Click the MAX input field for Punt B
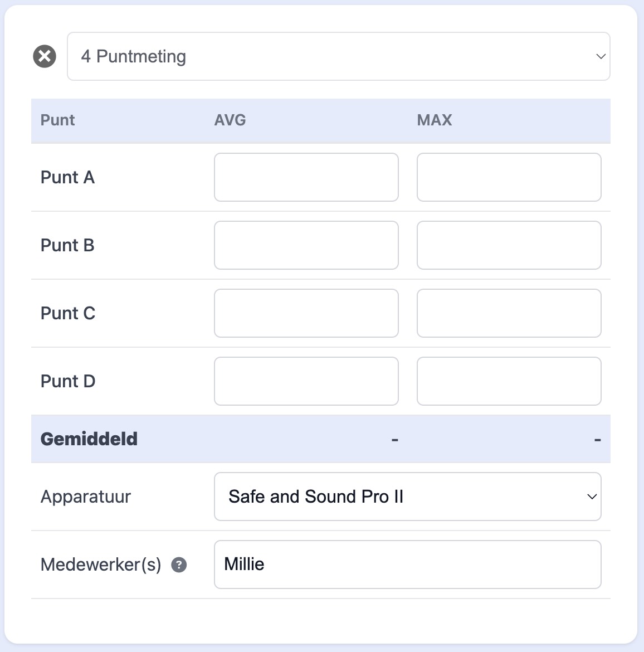The image size is (644, 652). point(509,245)
